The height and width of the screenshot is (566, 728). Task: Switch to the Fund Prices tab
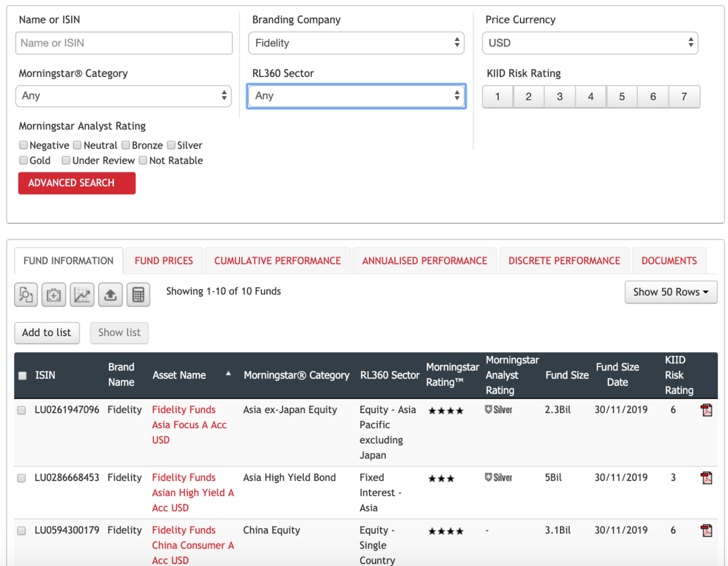click(x=164, y=261)
